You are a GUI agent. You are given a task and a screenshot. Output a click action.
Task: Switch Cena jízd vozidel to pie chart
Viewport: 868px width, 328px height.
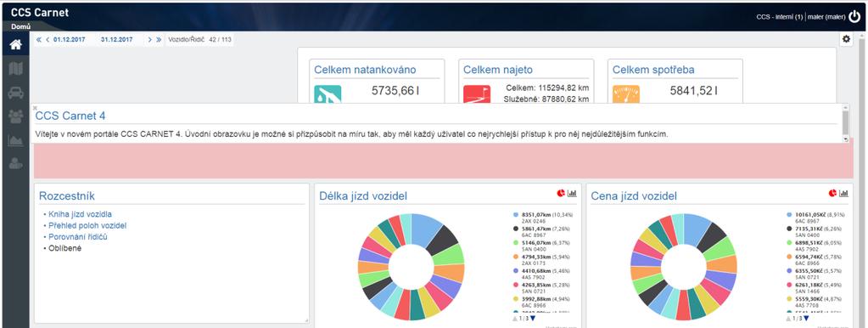pyautogui.click(x=832, y=193)
